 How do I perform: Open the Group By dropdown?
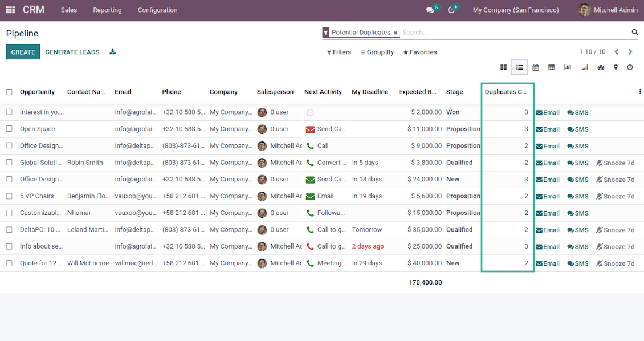tap(377, 52)
